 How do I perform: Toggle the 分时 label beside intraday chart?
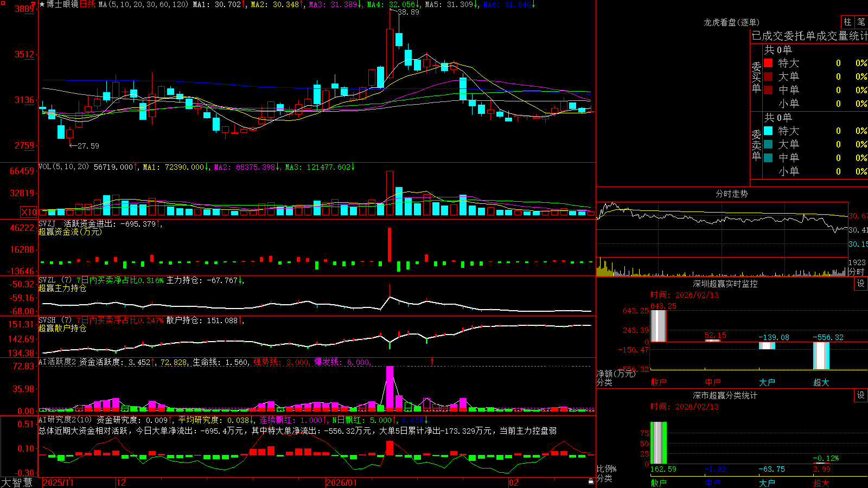click(857, 272)
